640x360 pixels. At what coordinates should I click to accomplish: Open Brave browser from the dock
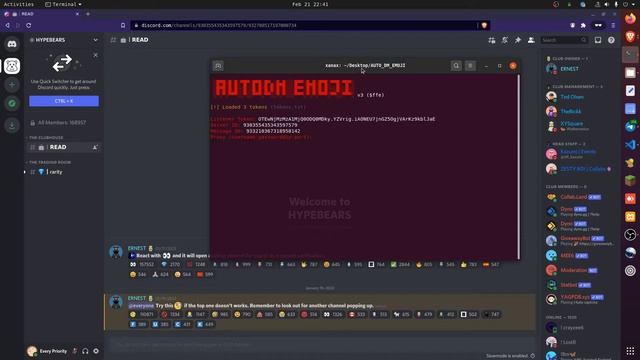click(631, 37)
